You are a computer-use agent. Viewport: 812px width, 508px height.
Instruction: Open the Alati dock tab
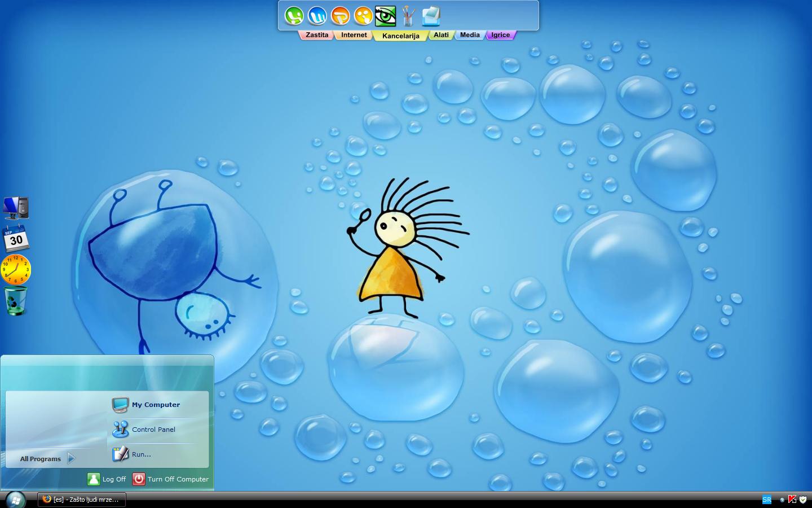[441, 35]
